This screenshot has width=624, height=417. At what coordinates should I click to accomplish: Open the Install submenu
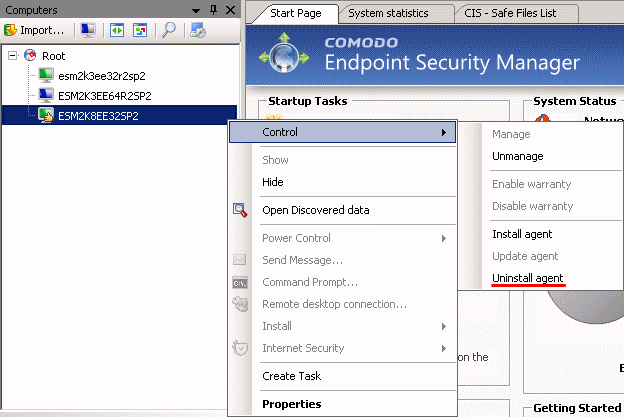(x=277, y=326)
